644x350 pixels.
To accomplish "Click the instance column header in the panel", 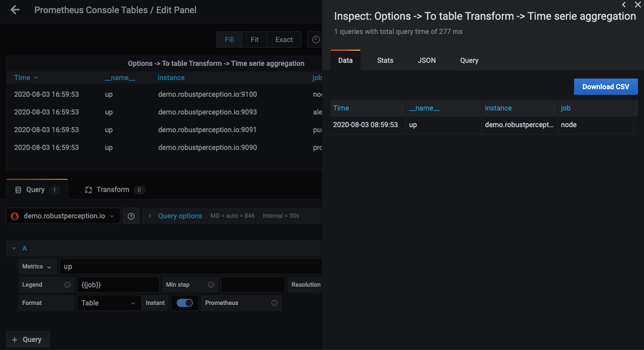I will (171, 77).
